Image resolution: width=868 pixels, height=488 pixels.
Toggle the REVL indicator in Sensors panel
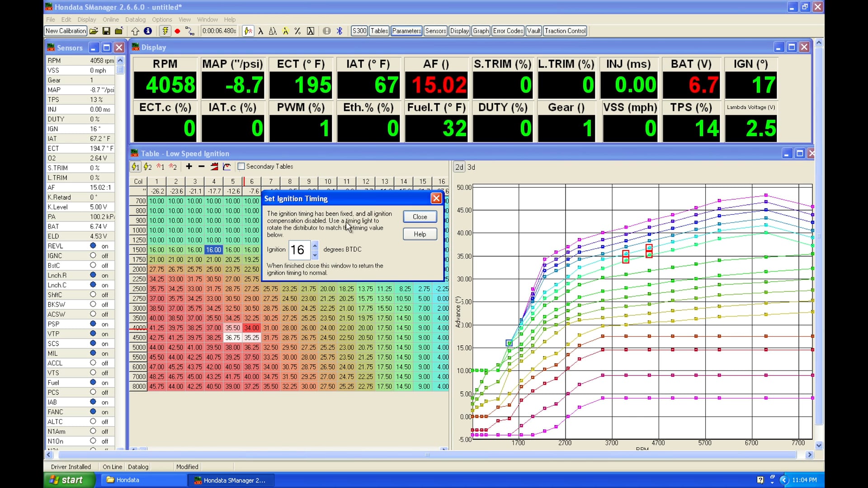pyautogui.click(x=93, y=246)
